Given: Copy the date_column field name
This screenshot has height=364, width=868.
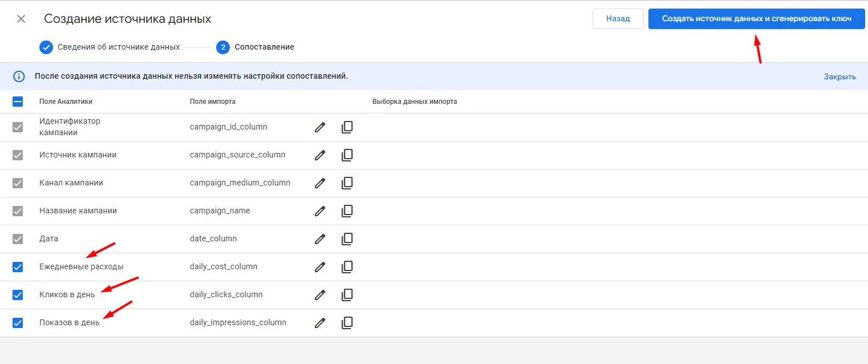Looking at the screenshot, I should (347, 239).
